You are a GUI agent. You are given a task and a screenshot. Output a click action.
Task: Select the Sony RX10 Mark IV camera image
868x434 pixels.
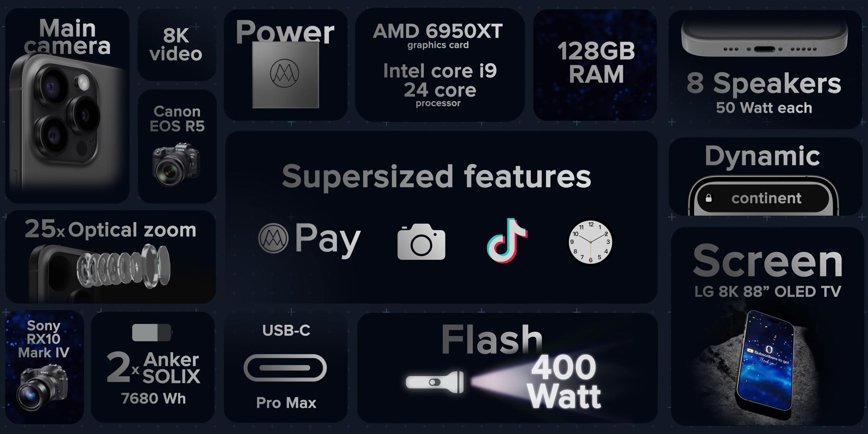click(x=42, y=388)
